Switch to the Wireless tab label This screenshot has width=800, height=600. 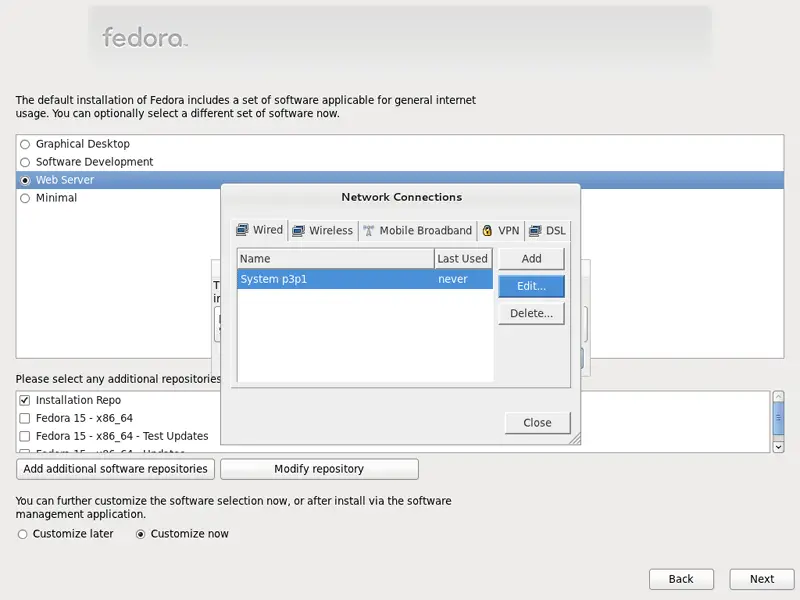[331, 231]
